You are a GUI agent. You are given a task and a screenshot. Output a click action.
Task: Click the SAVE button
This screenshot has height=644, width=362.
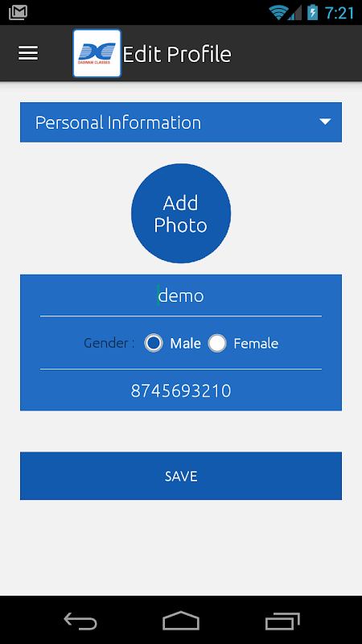point(181,476)
